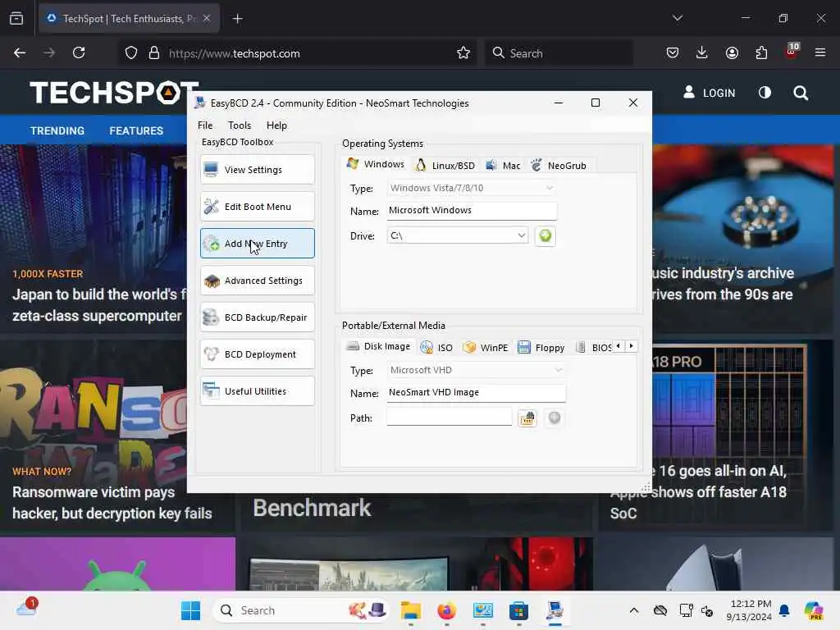Reload the TechSpot page

[79, 52]
